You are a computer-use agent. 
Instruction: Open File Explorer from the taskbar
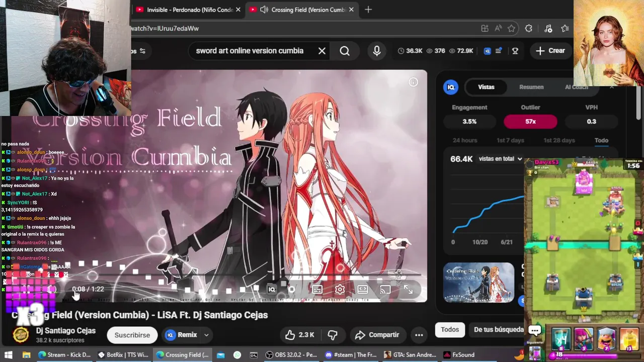pyautogui.click(x=26, y=355)
